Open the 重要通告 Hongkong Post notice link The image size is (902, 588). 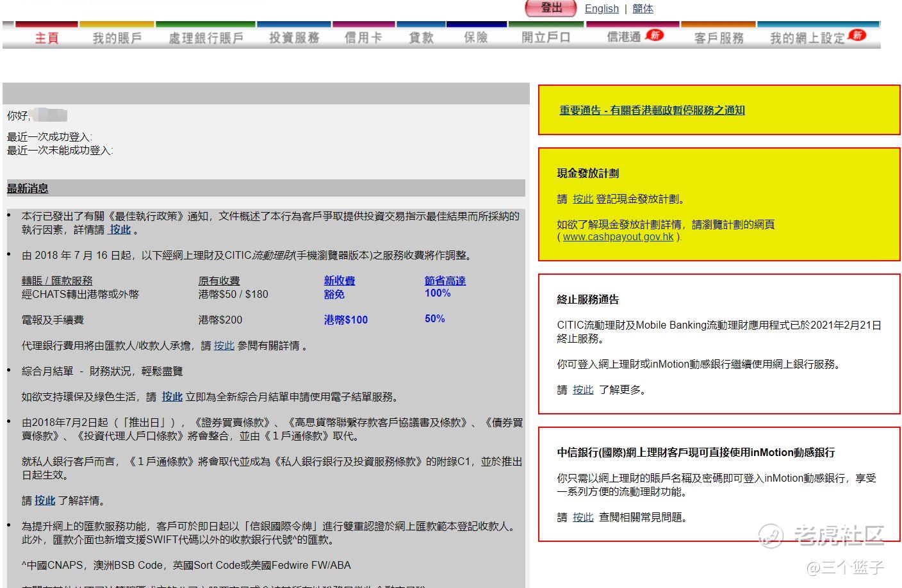(x=652, y=110)
